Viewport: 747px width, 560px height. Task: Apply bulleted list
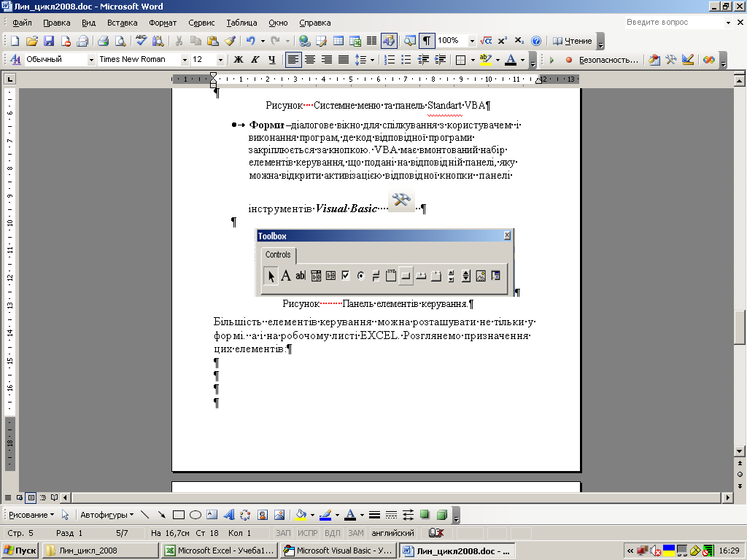(406, 60)
